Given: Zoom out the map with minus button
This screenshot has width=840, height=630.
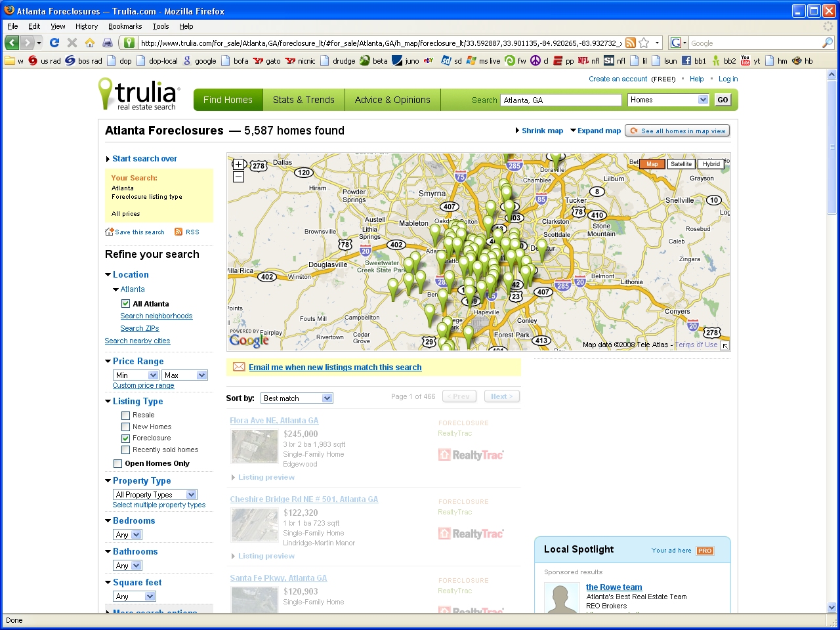Looking at the screenshot, I should tap(239, 177).
